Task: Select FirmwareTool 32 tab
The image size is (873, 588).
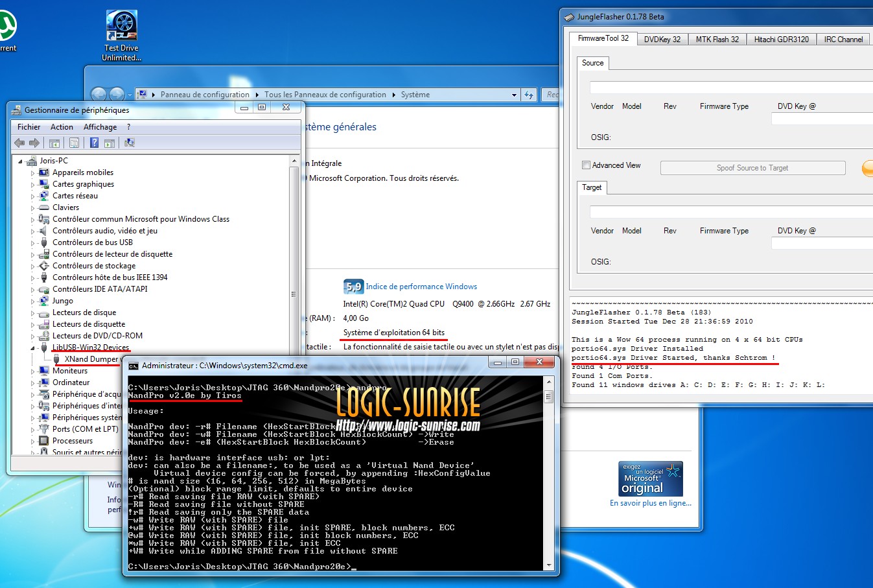Action: [603, 38]
